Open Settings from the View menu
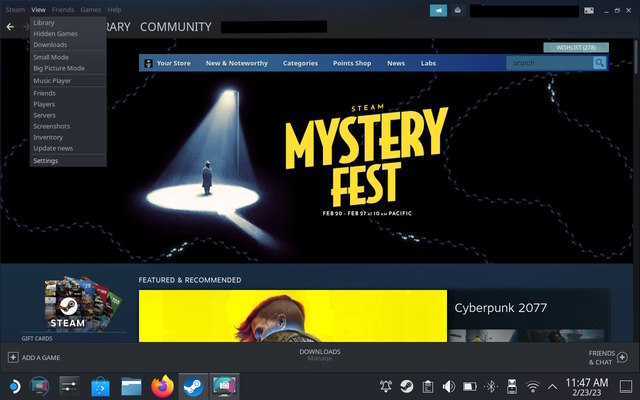Screen dimensions: 640x400 click(45, 161)
